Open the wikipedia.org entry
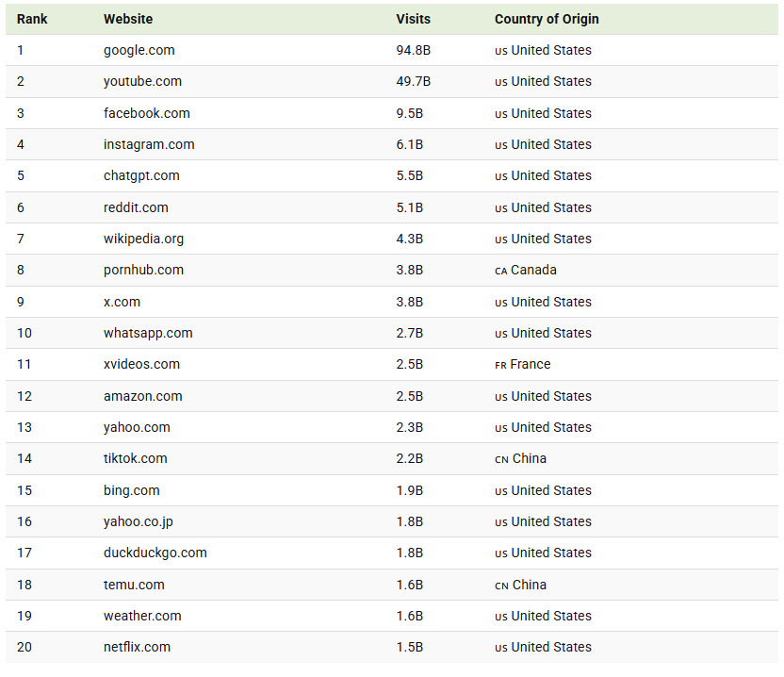This screenshot has height=677, width=784. [143, 239]
